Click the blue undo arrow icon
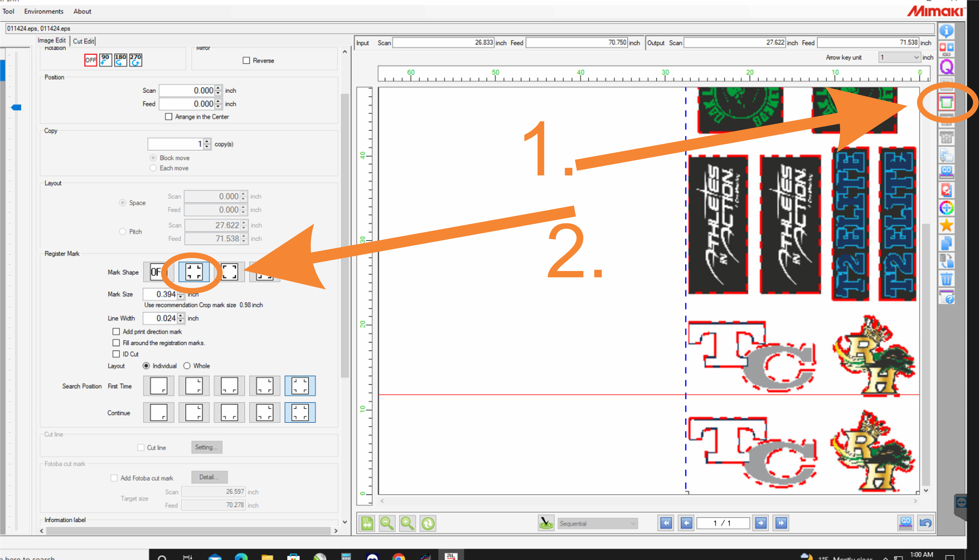Screen dimensions: 979x560 click(925, 523)
